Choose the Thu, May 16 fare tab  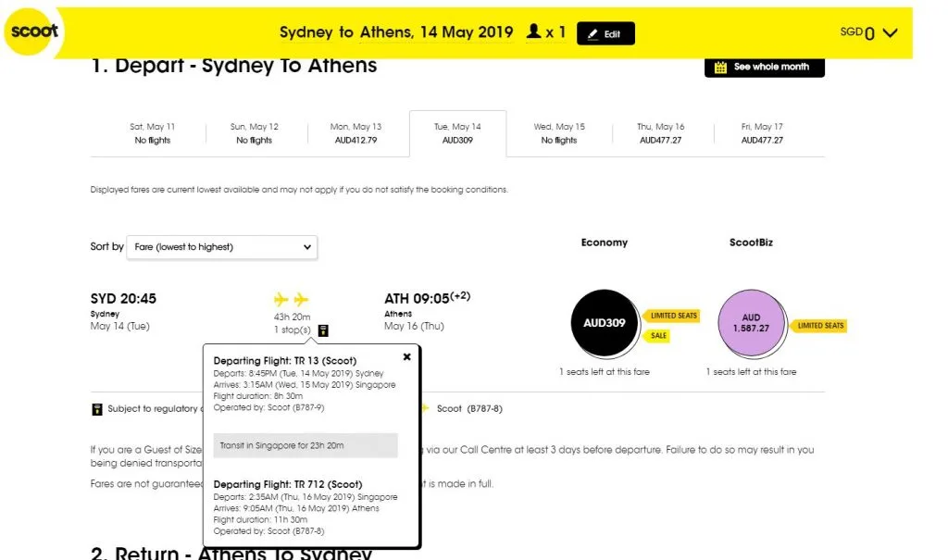coord(661,133)
